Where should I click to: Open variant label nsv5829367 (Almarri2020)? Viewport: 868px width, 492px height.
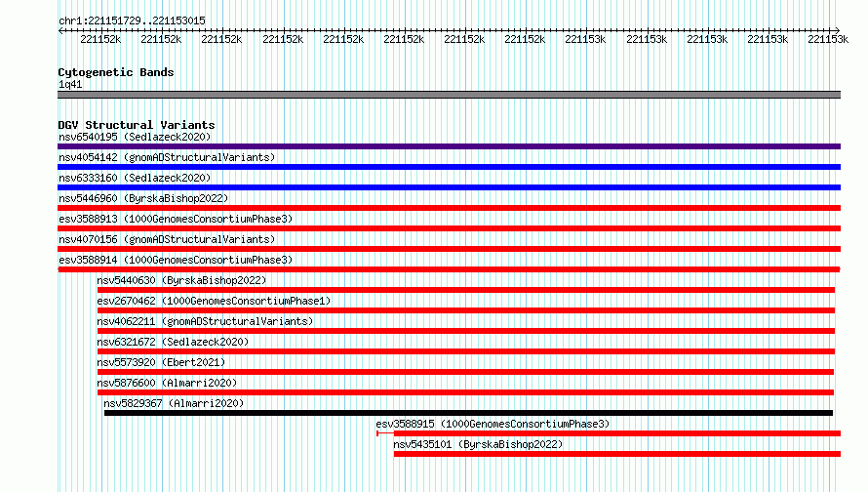click(174, 403)
